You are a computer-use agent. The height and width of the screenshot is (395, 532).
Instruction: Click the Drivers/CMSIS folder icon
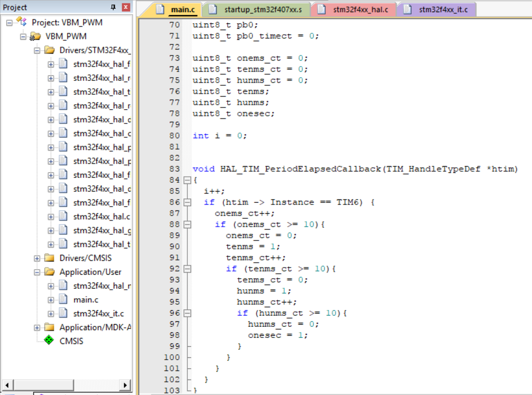49,258
